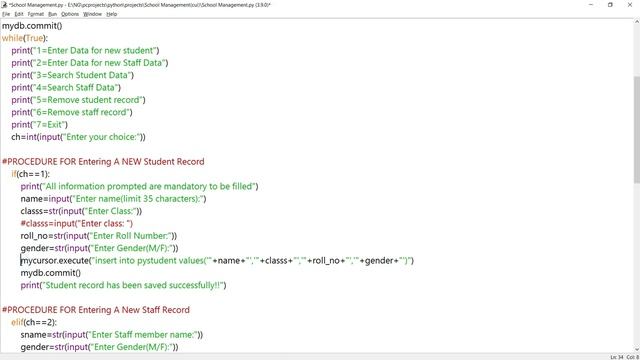Open the Options menu
The height and width of the screenshot is (360, 640).
click(70, 14)
